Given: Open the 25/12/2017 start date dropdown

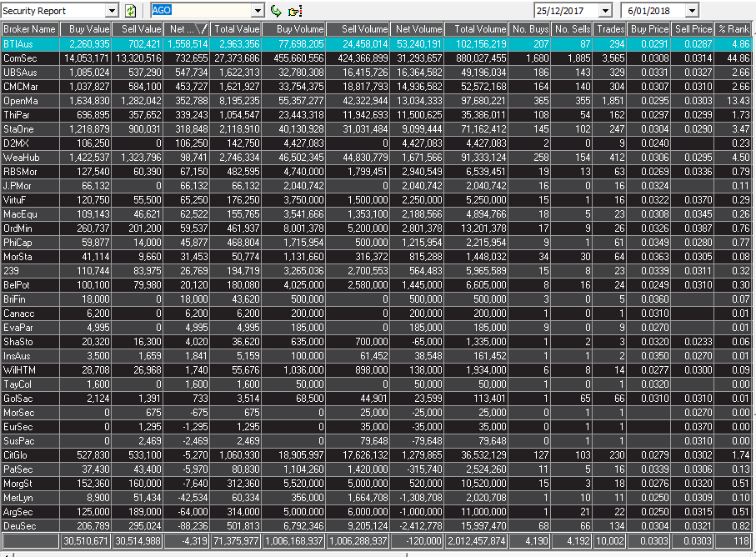Looking at the screenshot, I should [x=606, y=11].
